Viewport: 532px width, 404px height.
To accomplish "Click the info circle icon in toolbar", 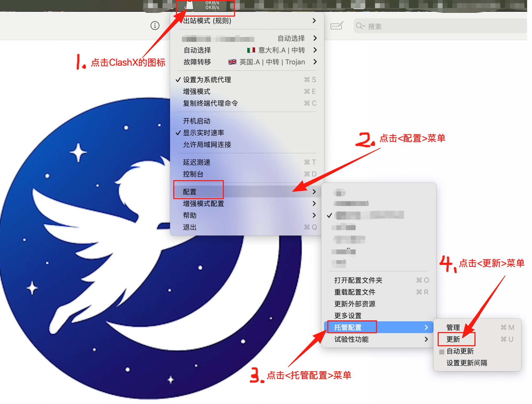I will click(x=155, y=26).
